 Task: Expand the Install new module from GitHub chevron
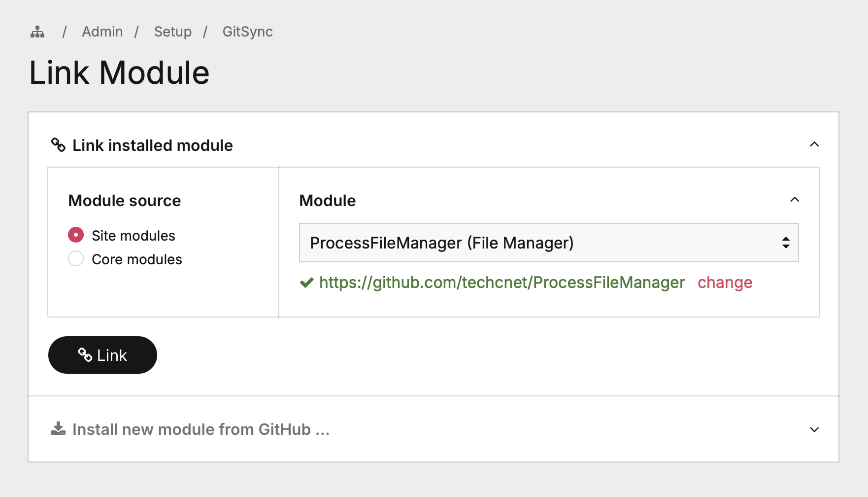814,429
